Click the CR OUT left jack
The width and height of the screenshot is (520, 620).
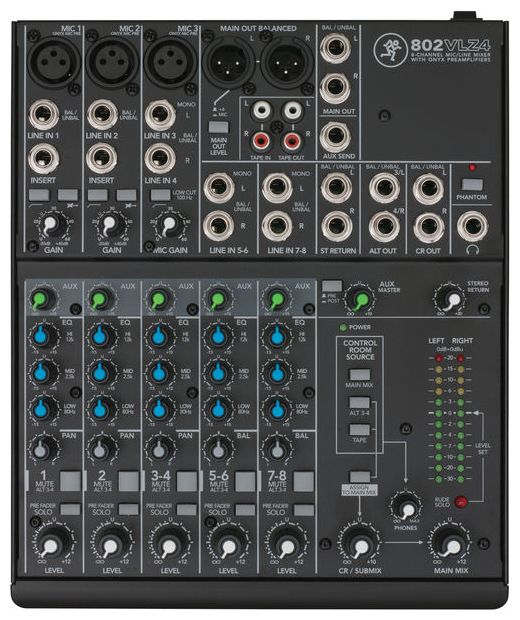pos(429,188)
